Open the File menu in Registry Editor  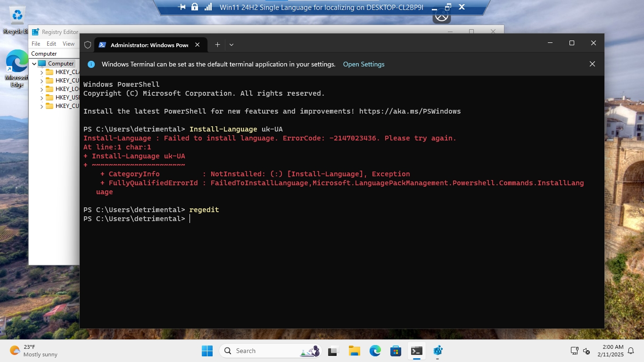tap(36, 44)
